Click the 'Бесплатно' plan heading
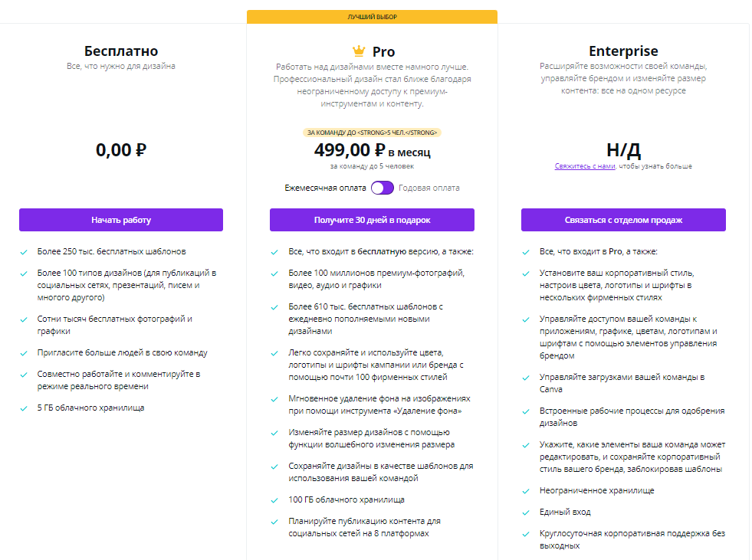752x560 pixels. pos(121,51)
